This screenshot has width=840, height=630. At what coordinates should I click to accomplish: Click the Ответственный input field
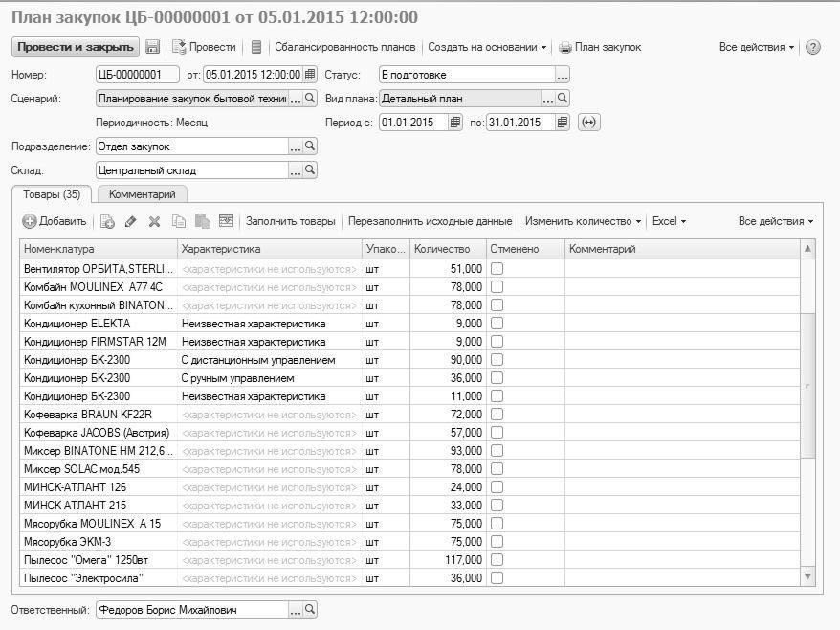pyautogui.click(x=192, y=609)
